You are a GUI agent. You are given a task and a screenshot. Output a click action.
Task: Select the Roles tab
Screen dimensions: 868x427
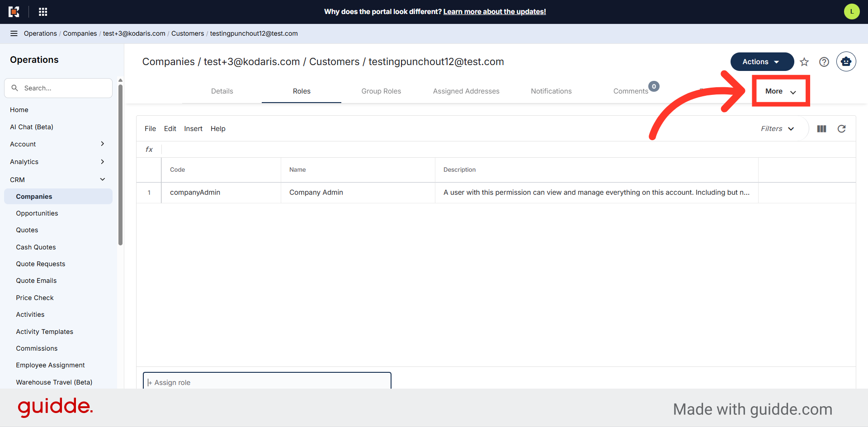pos(302,91)
